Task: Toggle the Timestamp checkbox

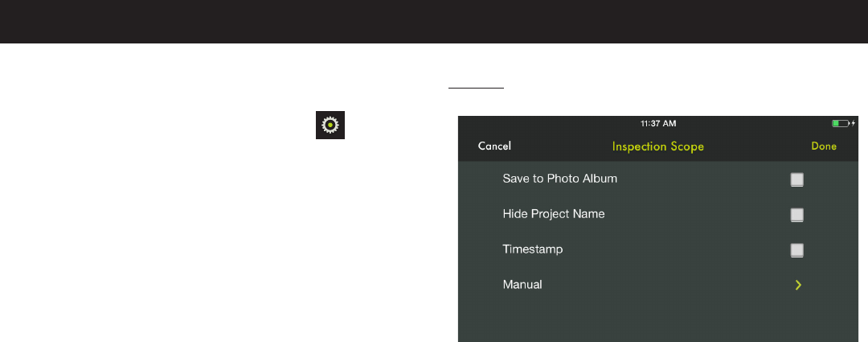Action: coord(796,250)
